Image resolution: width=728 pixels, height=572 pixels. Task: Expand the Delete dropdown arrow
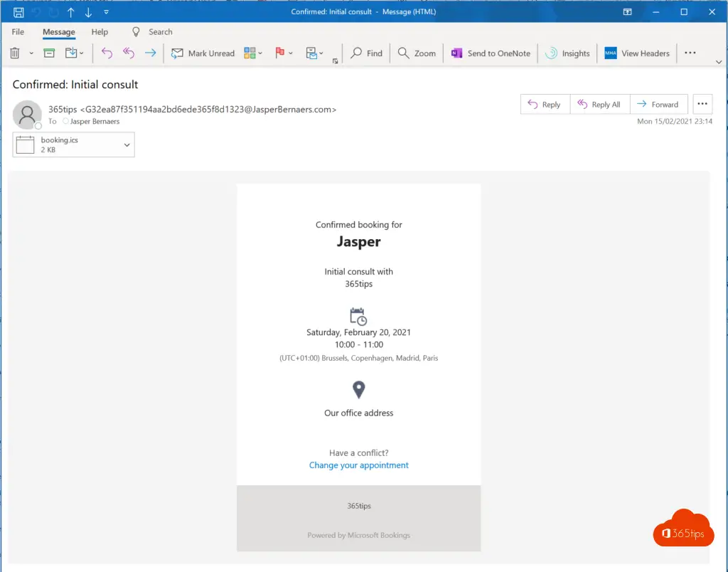31,53
